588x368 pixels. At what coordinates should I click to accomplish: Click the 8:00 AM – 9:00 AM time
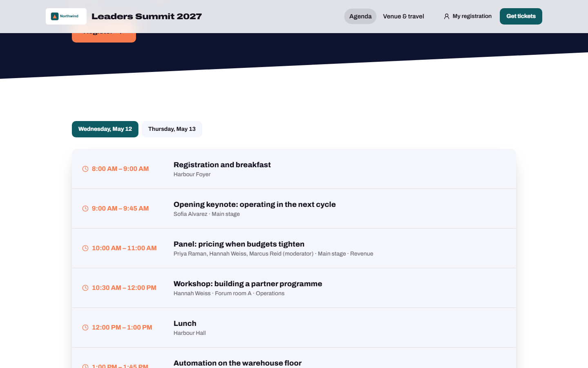pos(120,169)
